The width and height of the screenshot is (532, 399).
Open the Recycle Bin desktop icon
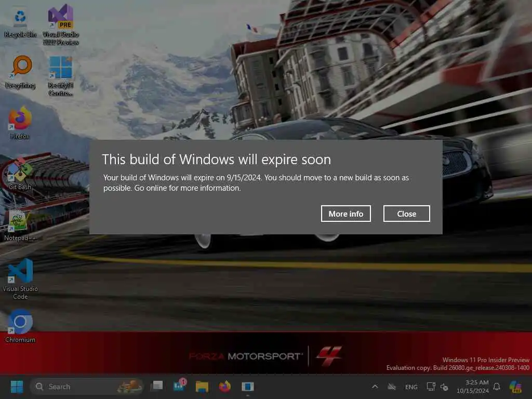tap(20, 23)
